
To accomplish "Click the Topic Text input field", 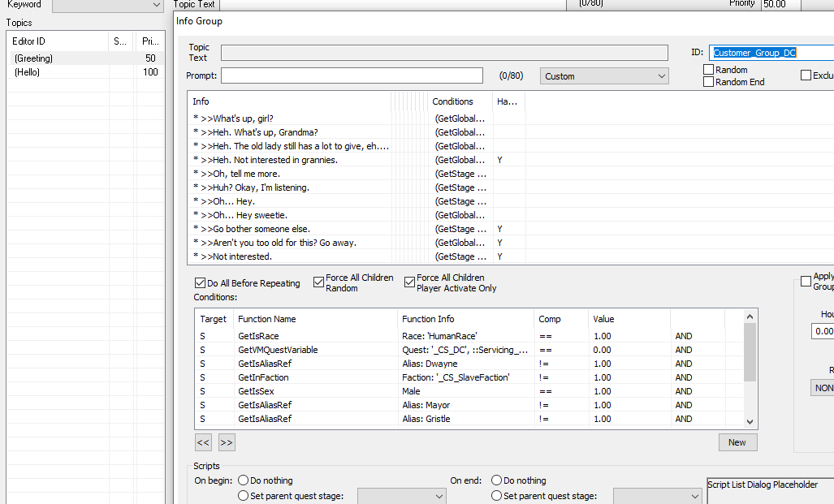I will pyautogui.click(x=445, y=53).
